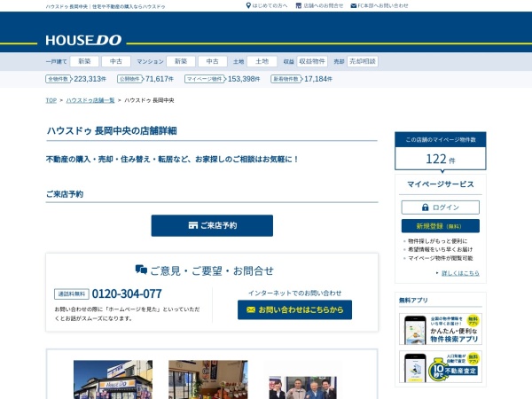
Task: Click the ハウスドゥ 長岡中央の店舗詳細 heading
Action: coord(112,131)
